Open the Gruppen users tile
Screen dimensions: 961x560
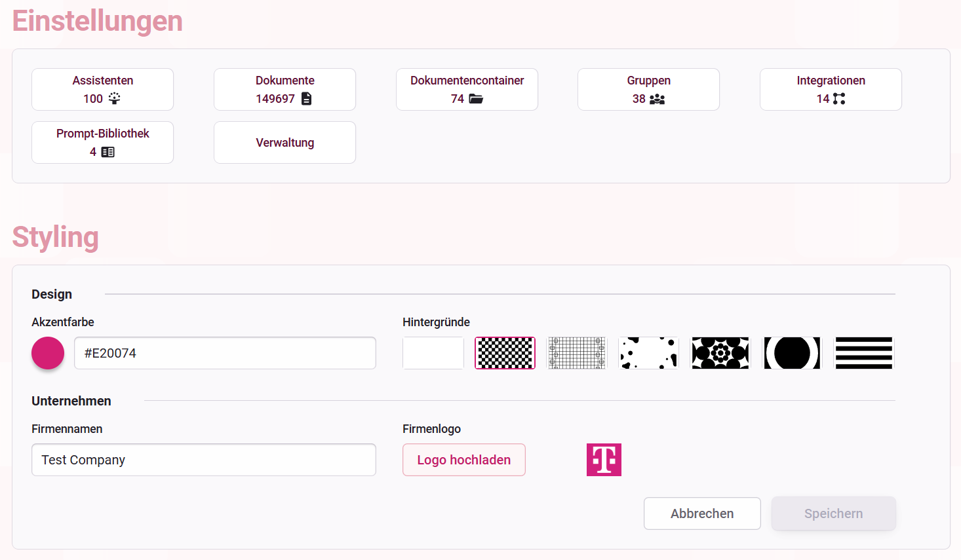(648, 90)
